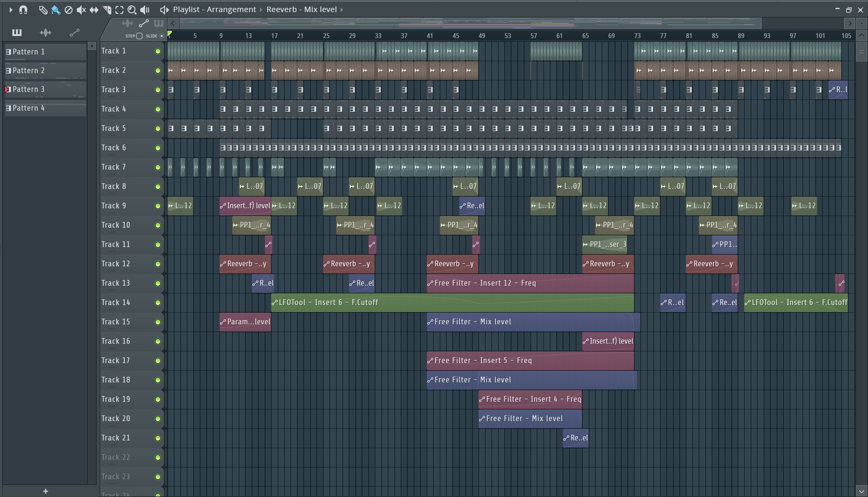Enable the STEP editing checkbox
The image size is (868, 497).
[x=139, y=36]
